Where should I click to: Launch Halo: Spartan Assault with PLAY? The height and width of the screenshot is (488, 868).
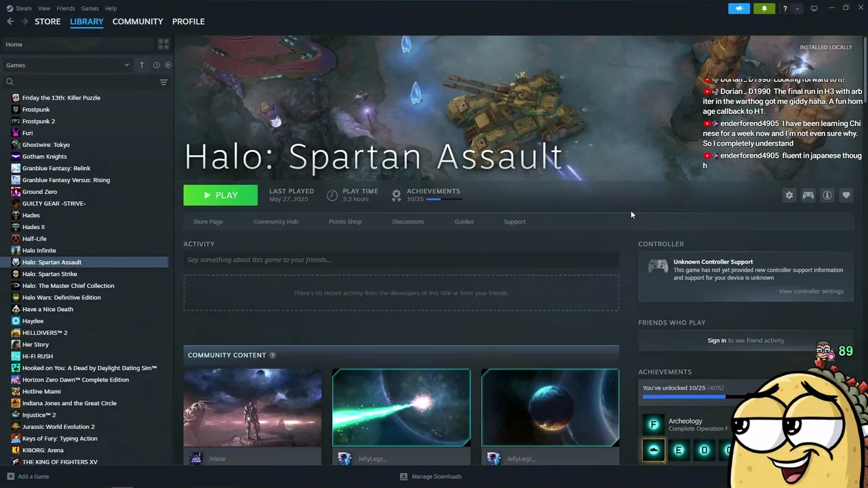[220, 195]
